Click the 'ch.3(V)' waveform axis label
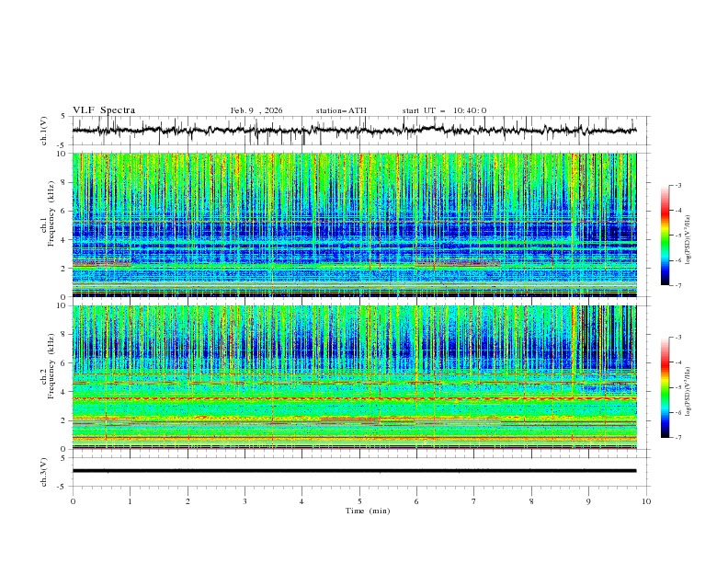Viewport: 728px width, 563px height. click(x=44, y=472)
